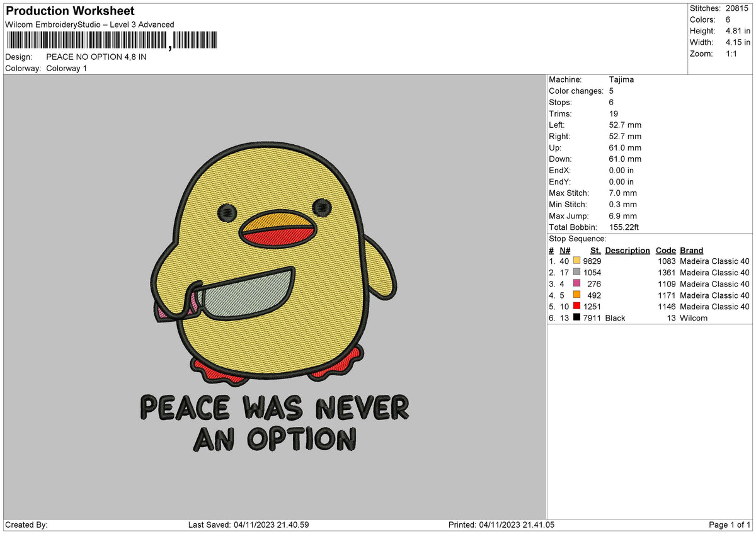Screen dimensions: 756x534
Task: Click the Max Stitch value '7.0 mm'
Action: (623, 193)
